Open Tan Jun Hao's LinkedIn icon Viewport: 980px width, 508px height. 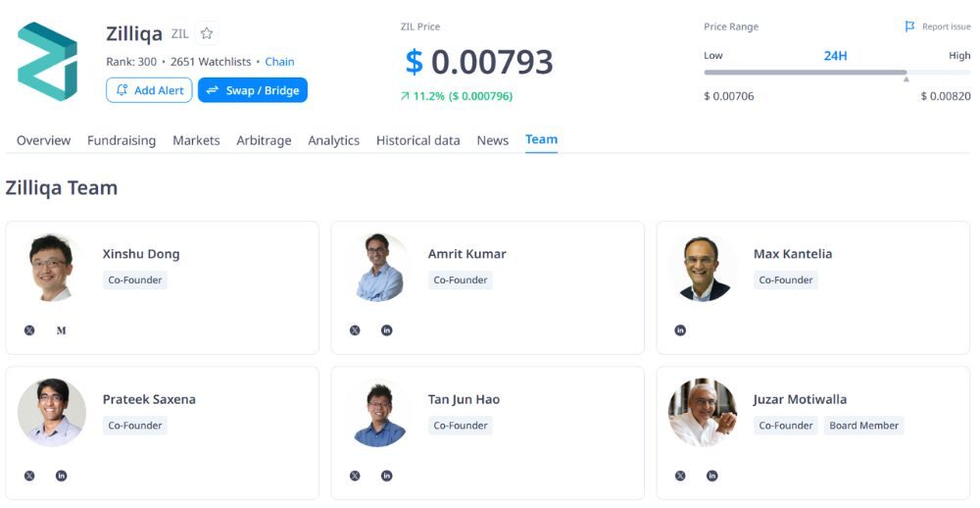click(387, 476)
